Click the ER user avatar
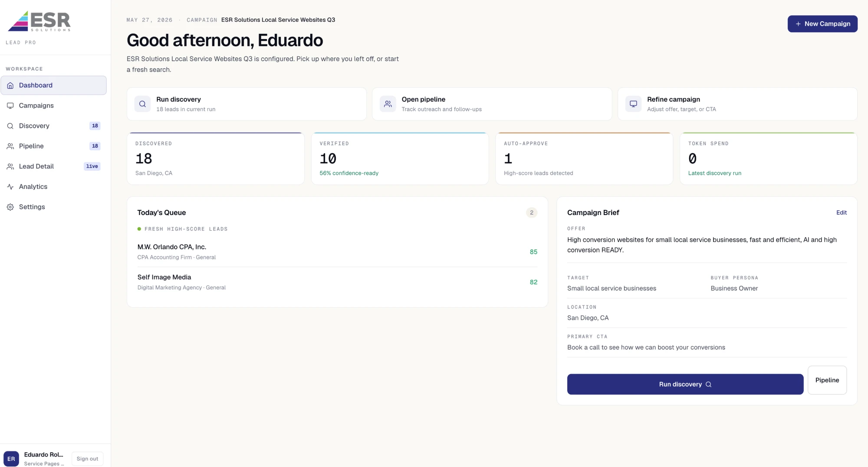Viewport: 868px width, 467px height. pyautogui.click(x=11, y=459)
